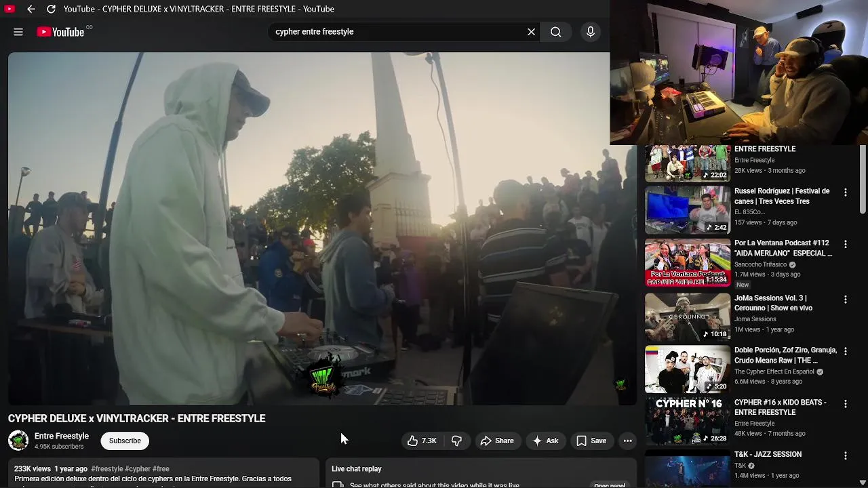Click the 'Sancocho Trifásico' channel name

(761, 264)
